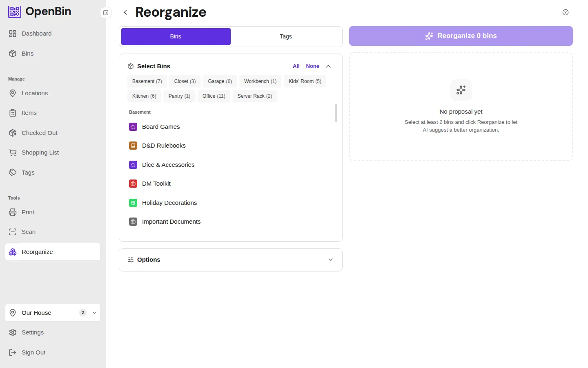Open Dashboard from the sidebar
The image size is (588, 368).
tap(53, 34)
